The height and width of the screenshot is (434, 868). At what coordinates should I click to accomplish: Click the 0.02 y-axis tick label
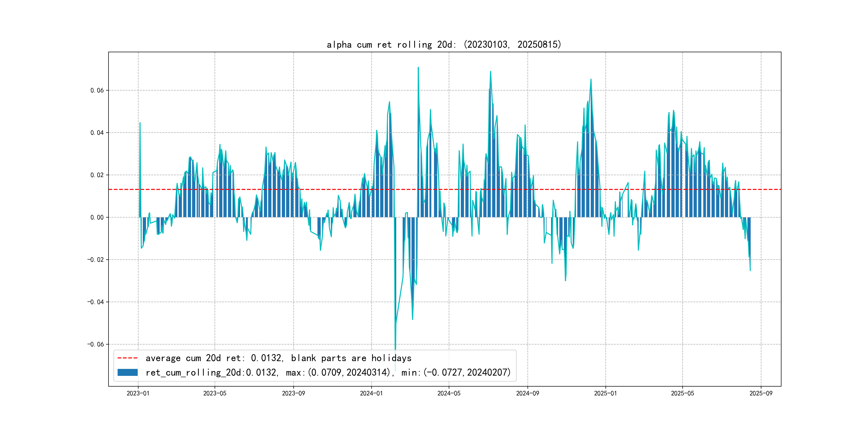pyautogui.click(x=97, y=175)
